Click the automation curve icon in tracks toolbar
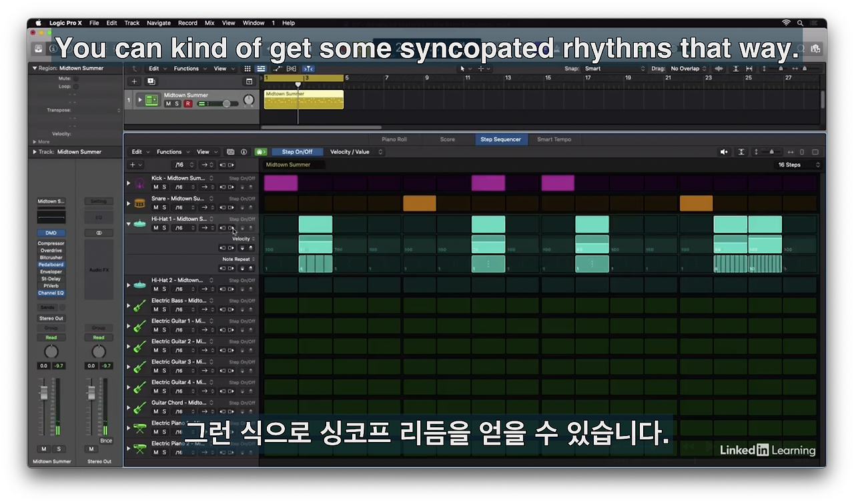854x504 pixels. click(x=277, y=69)
